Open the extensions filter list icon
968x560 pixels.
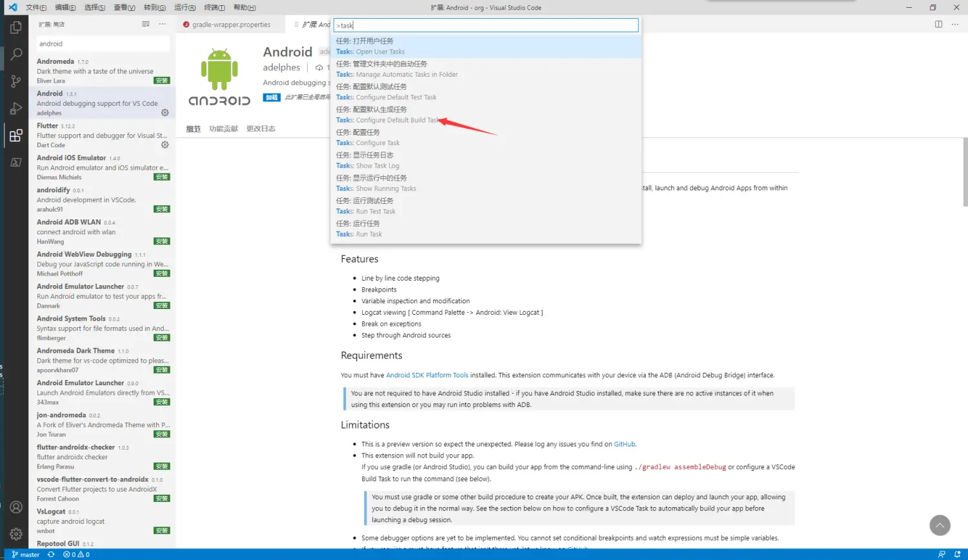point(146,25)
